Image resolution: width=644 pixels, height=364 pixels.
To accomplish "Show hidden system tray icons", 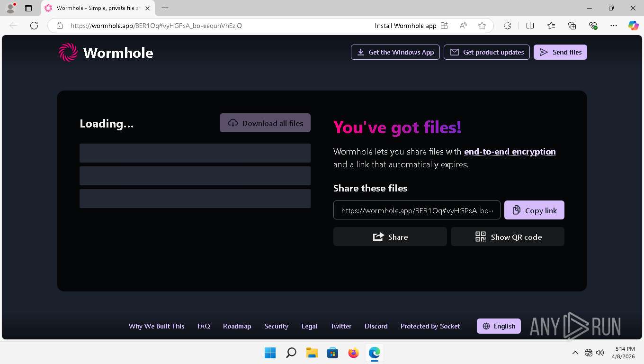I will tap(575, 353).
